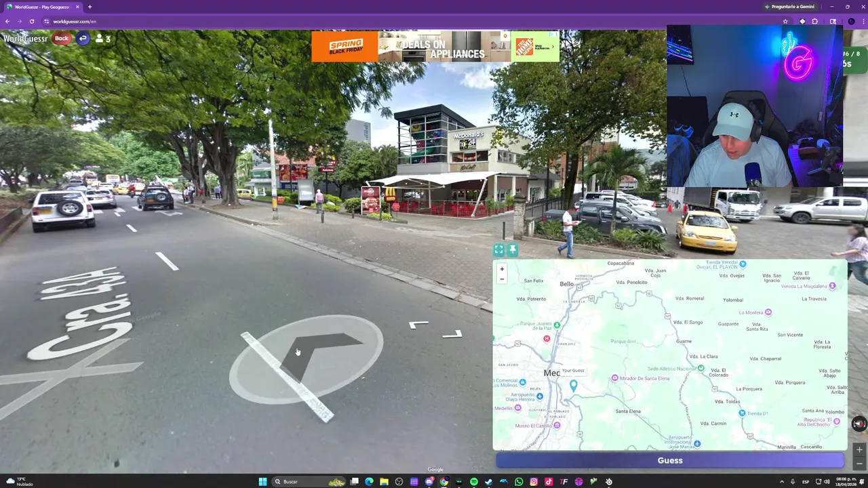868x488 pixels.
Task: Open the Chrome profile avatar
Action: (851, 21)
